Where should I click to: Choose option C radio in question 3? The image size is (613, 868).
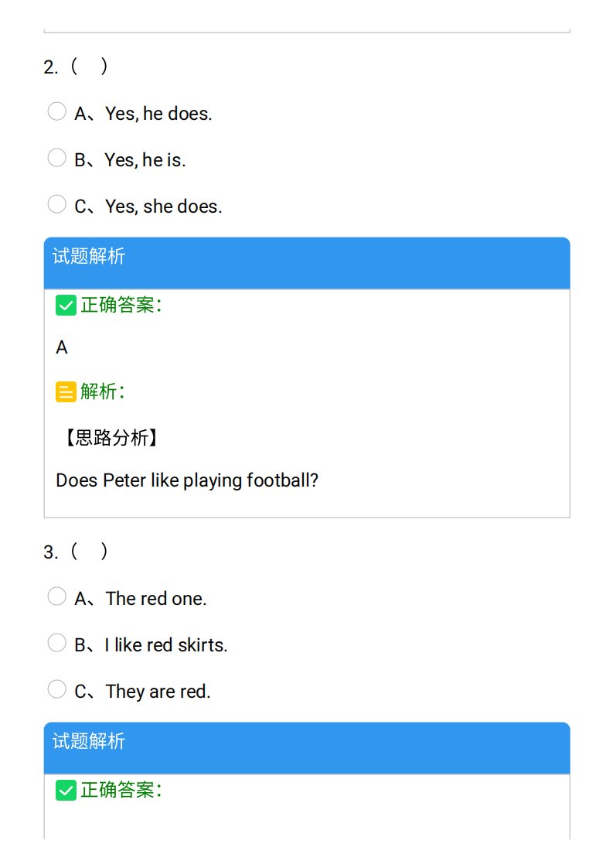coord(56,689)
